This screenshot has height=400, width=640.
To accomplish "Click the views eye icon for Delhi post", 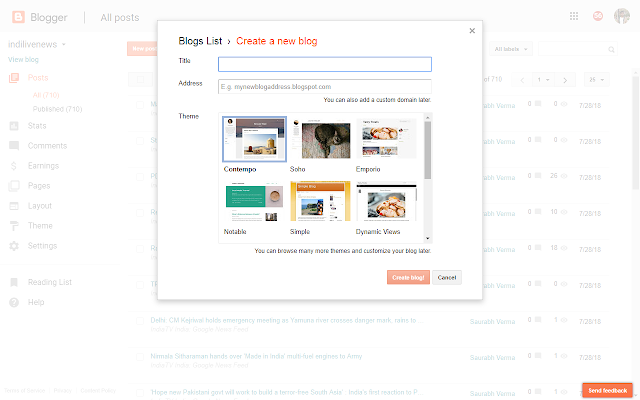I will coord(564,320).
